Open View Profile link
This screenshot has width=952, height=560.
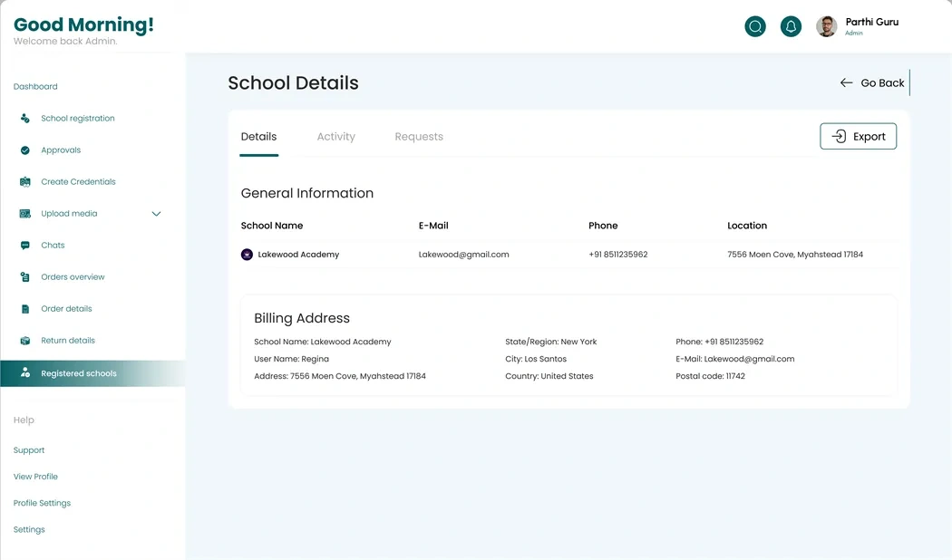pos(36,477)
